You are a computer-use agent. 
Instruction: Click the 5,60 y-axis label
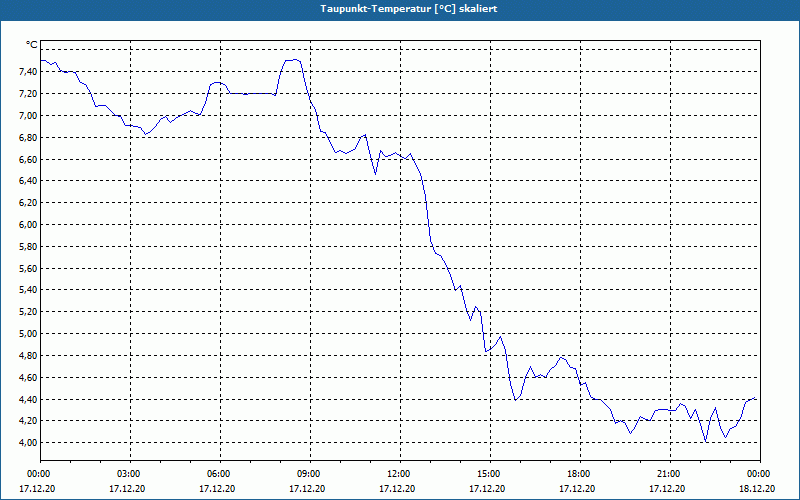28,269
